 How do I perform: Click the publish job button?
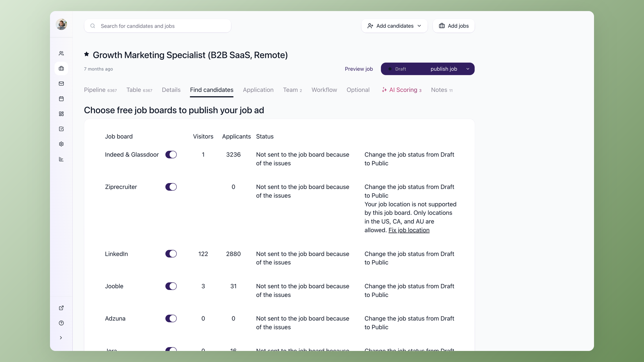(x=443, y=69)
